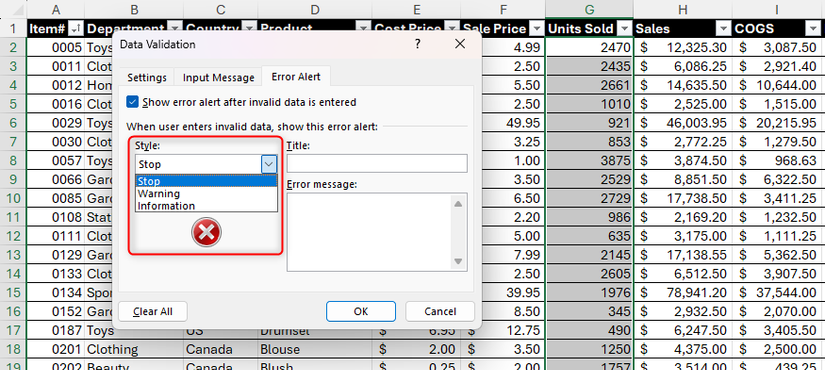
Task: Click the Sales cell 4,375.00
Action: point(682,349)
